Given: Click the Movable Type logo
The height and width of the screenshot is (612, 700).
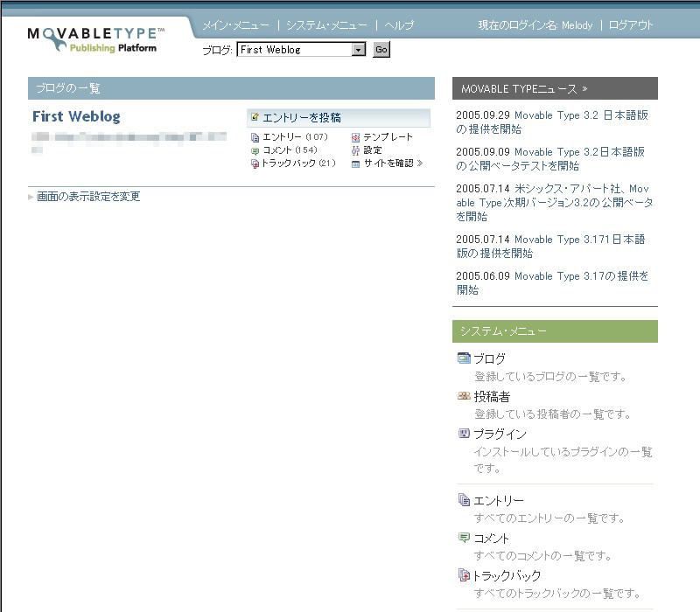Looking at the screenshot, I should pyautogui.click(x=95, y=39).
